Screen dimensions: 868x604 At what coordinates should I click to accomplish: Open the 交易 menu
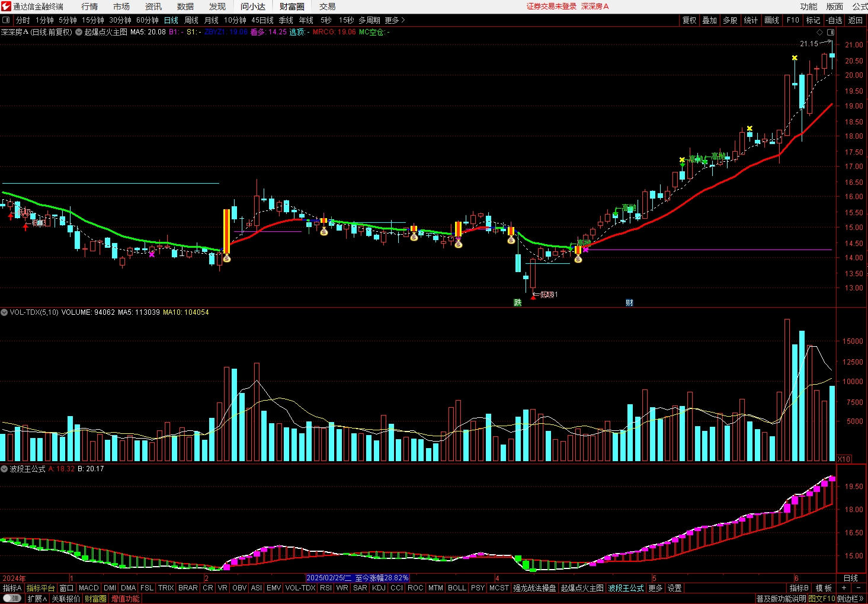pos(328,7)
